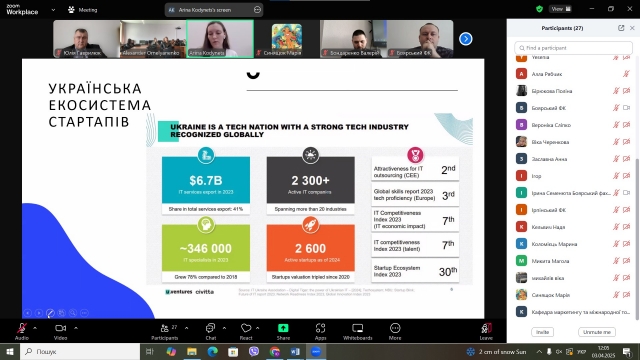Open the zoom Workplace dropdown chevron
This screenshot has width=640, height=360.
[53, 10]
